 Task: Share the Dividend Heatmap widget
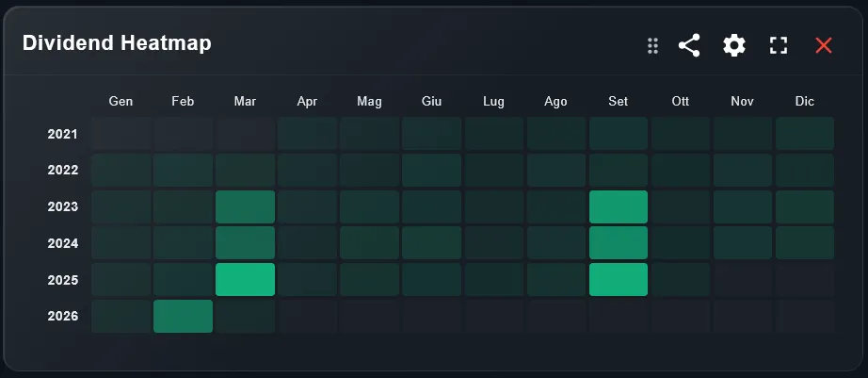[689, 45]
